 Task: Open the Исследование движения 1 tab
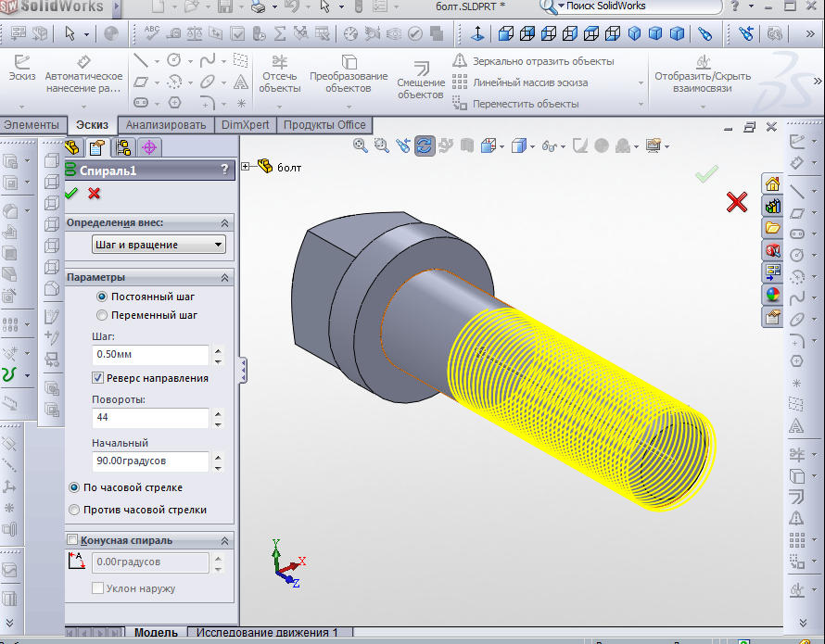(x=267, y=633)
